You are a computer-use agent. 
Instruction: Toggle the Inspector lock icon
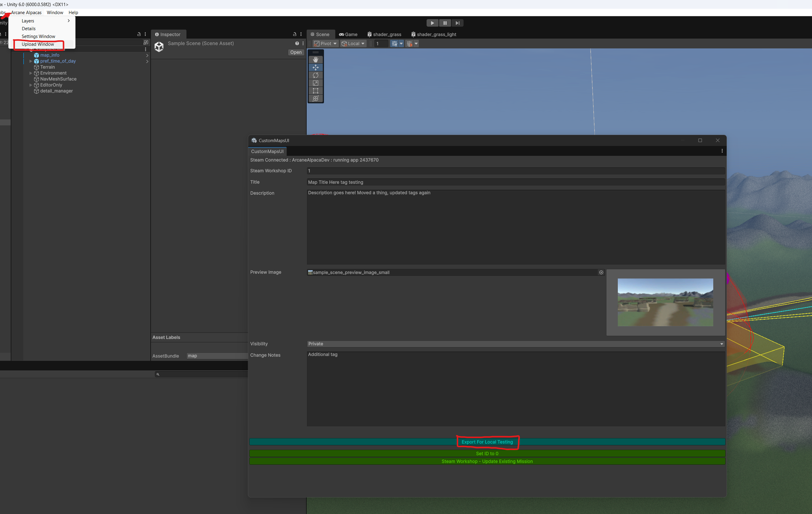[294, 34]
